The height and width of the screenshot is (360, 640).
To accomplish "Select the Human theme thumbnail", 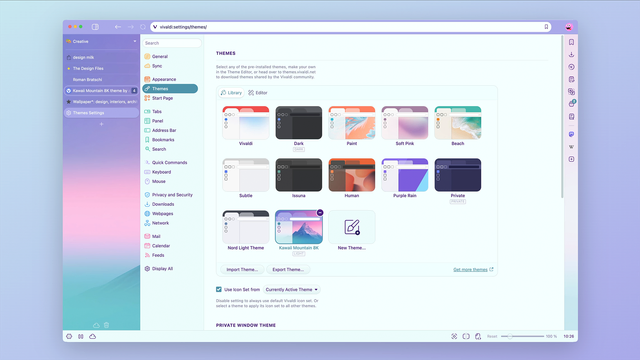I will [351, 175].
